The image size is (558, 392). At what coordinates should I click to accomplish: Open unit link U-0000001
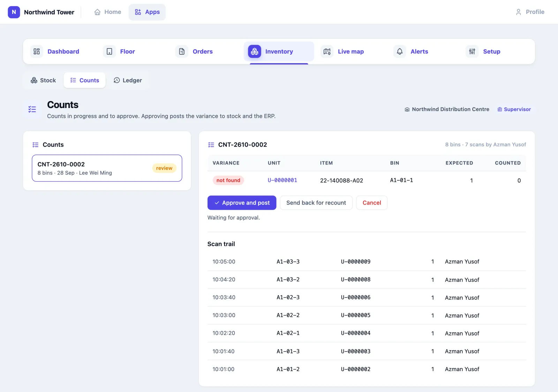[x=282, y=180]
